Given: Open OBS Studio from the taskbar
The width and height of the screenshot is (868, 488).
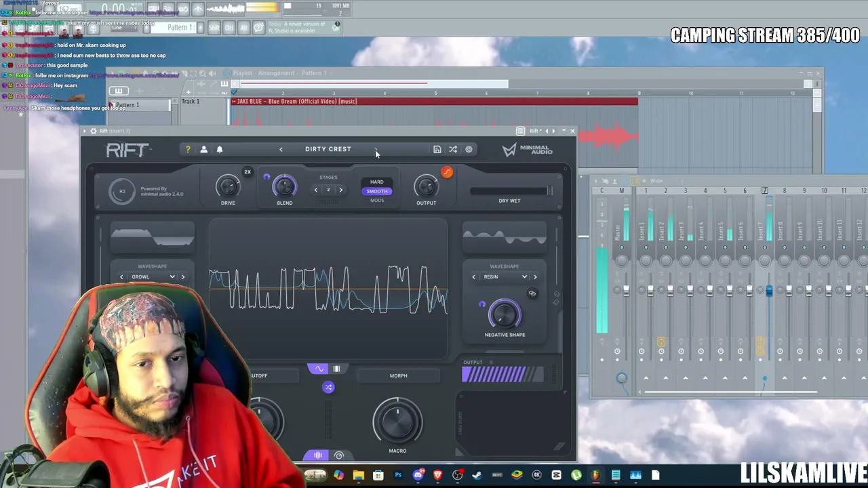Looking at the screenshot, I should click(458, 475).
